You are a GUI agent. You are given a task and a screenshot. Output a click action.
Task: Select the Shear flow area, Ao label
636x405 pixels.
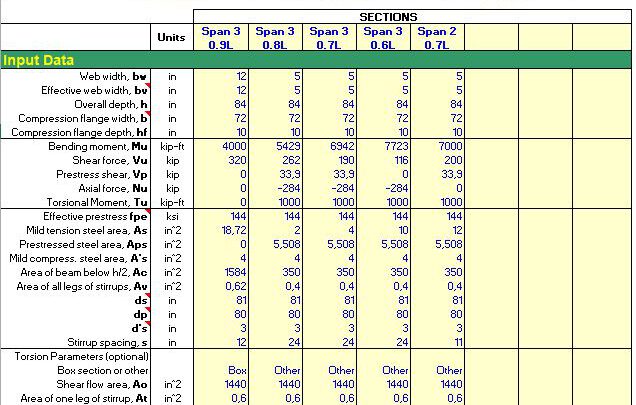[102, 385]
